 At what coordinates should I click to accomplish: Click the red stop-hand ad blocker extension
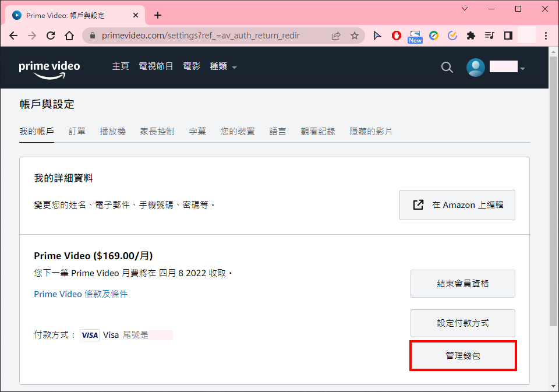pyautogui.click(x=397, y=36)
